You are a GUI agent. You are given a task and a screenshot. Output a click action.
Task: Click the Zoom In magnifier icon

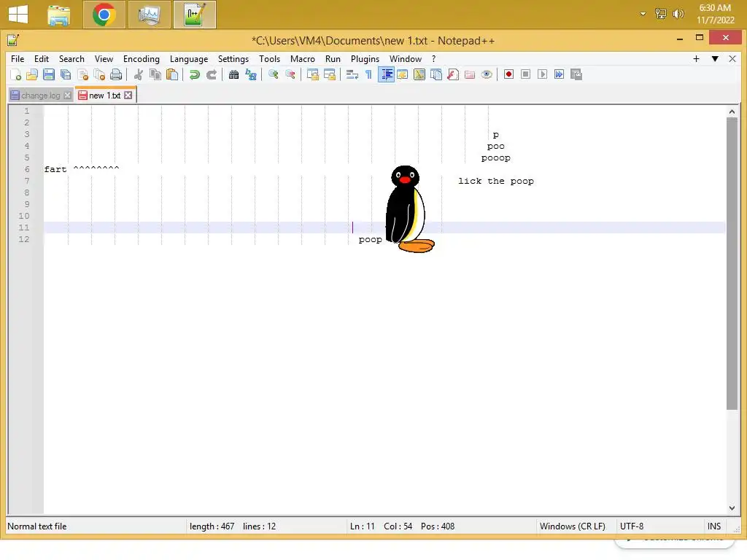273,75
